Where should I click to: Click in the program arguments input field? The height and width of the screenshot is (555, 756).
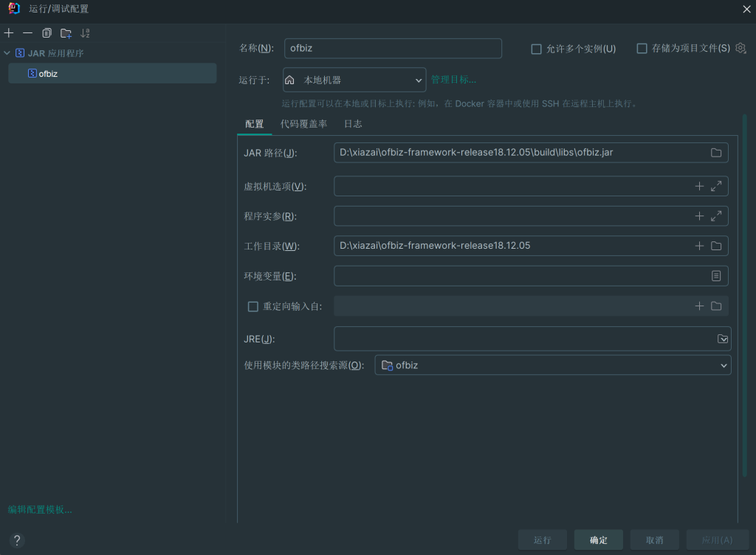[x=509, y=216]
